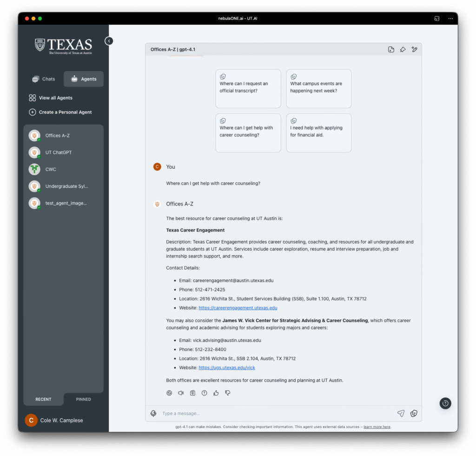Click the microphone voice input icon

click(153, 413)
